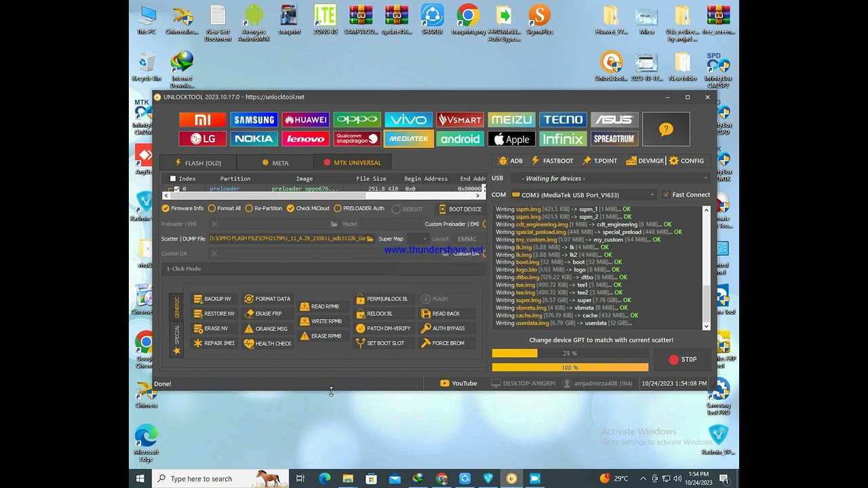This screenshot has height=488, width=868.
Task: Select the GENERIC side tab
Action: click(176, 307)
